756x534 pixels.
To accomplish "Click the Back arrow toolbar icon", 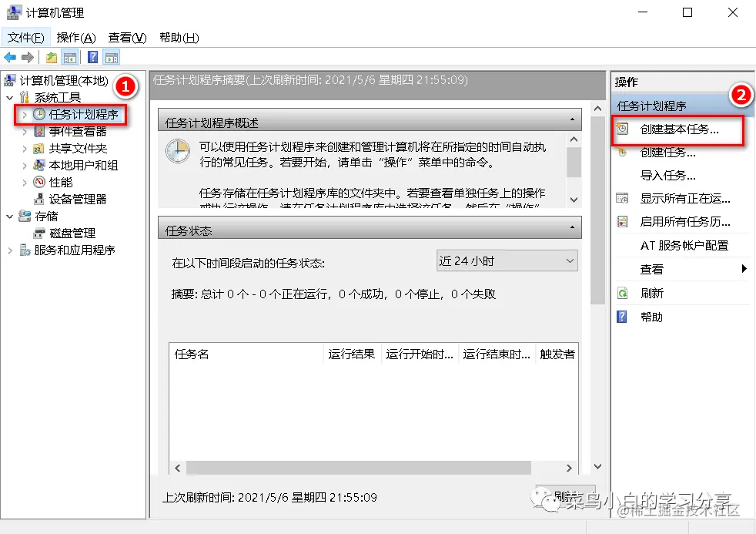I will tap(10, 57).
